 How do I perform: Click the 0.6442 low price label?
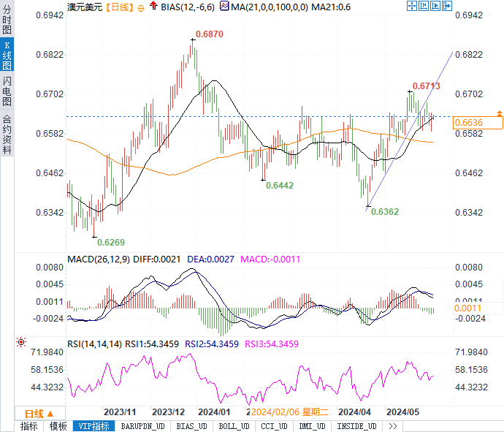pyautogui.click(x=280, y=185)
